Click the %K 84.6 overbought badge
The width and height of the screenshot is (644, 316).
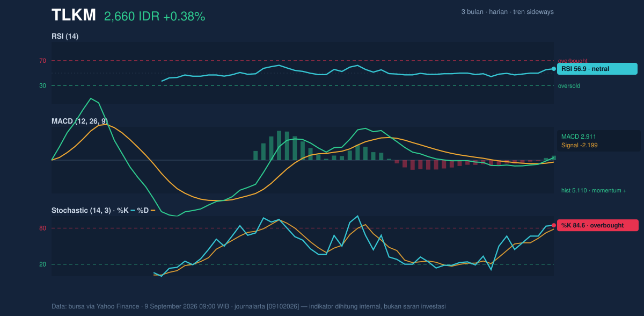pyautogui.click(x=597, y=225)
